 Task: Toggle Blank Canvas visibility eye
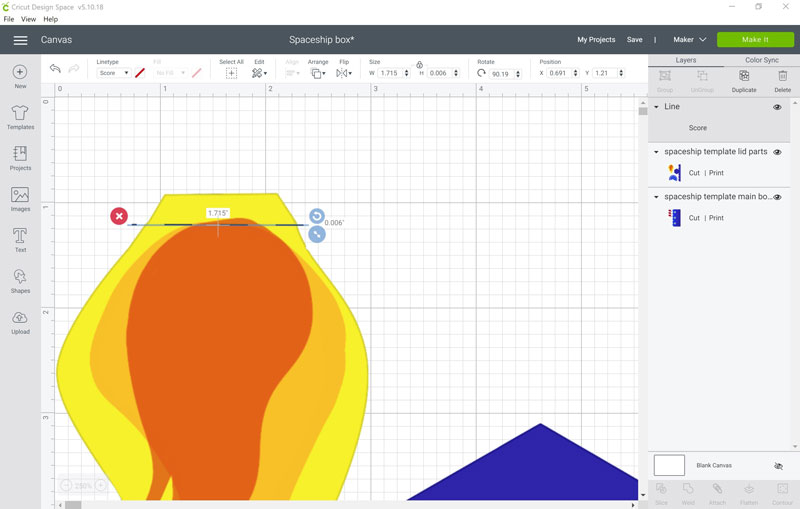pos(778,466)
